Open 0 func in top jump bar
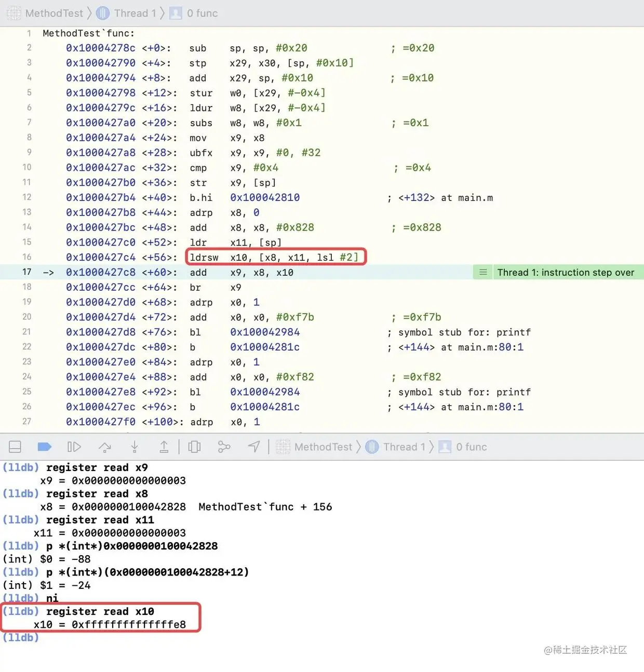The width and height of the screenshot is (644, 672). coord(202,13)
